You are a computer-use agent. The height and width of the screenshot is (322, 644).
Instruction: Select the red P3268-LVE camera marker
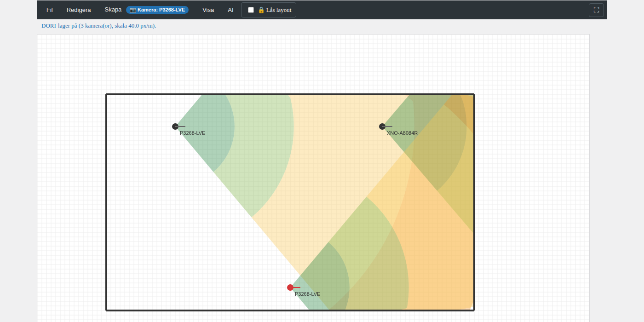click(290, 287)
